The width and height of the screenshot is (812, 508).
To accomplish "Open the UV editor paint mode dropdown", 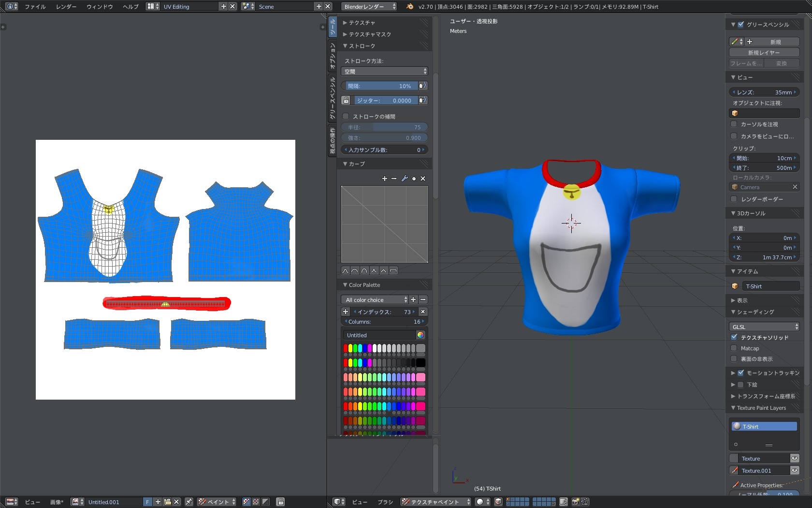I will point(217,502).
